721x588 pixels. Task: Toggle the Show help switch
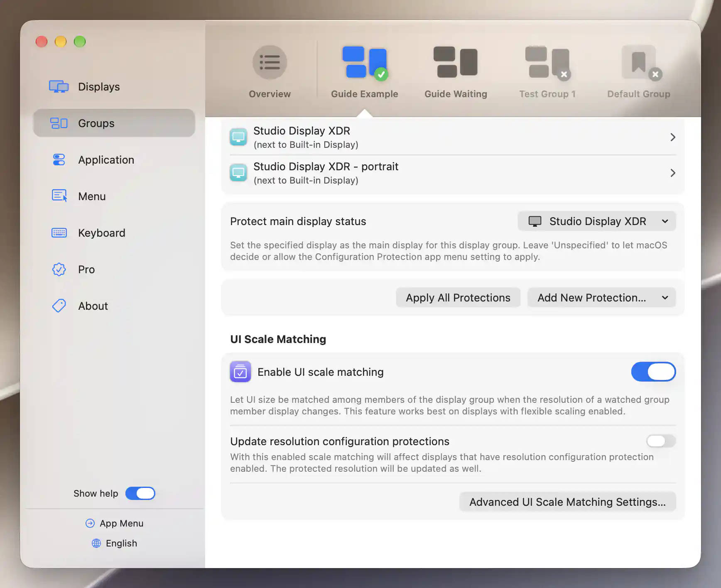coord(140,493)
